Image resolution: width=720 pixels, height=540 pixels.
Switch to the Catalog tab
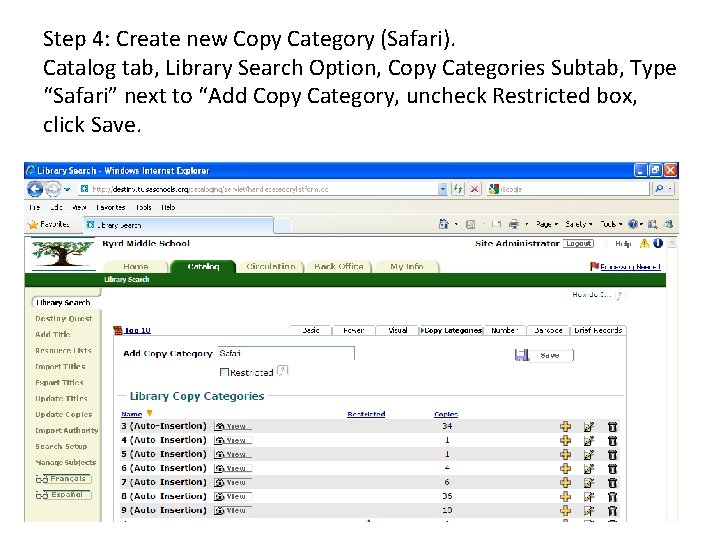pyautogui.click(x=203, y=266)
